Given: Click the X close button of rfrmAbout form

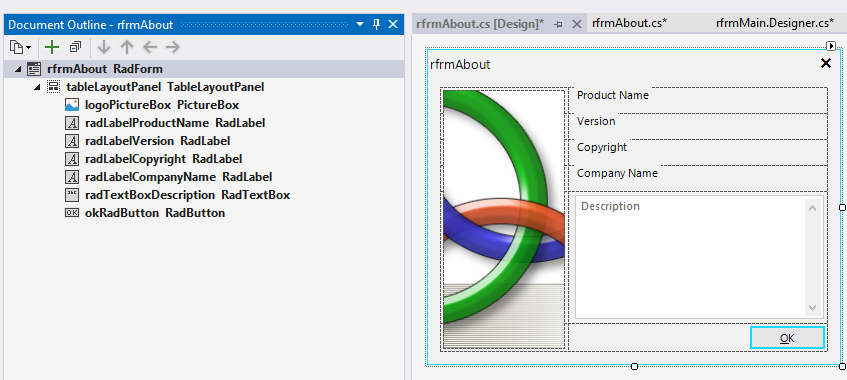Looking at the screenshot, I should coord(825,63).
